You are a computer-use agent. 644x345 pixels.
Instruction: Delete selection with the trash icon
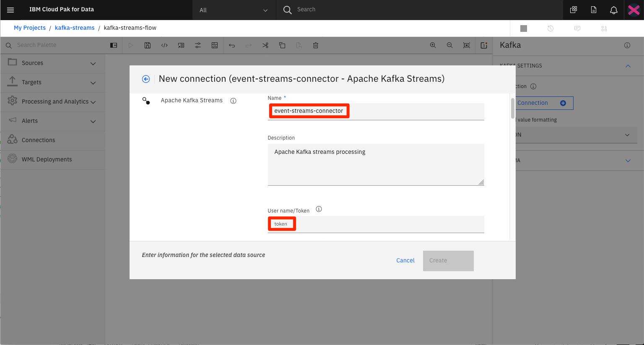[316, 45]
